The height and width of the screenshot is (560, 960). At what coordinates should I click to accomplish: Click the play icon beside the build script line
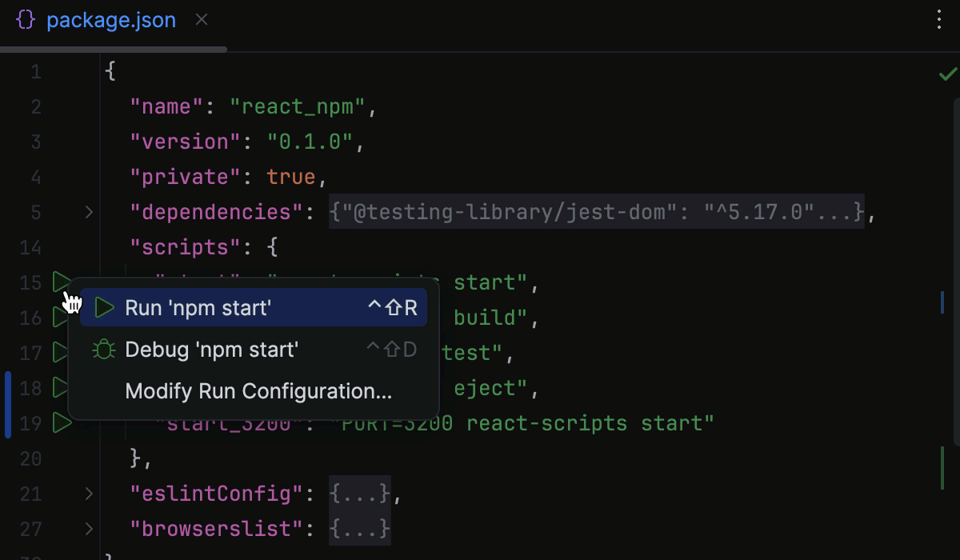coord(62,318)
